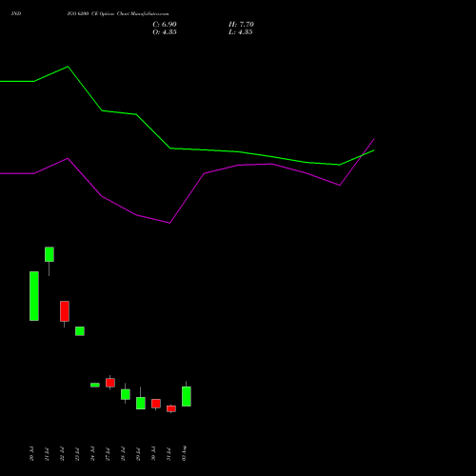Click the small green candle for 24 Jul
Image resolution: width=476 pixels, height=476 pixels.
[x=95, y=385]
